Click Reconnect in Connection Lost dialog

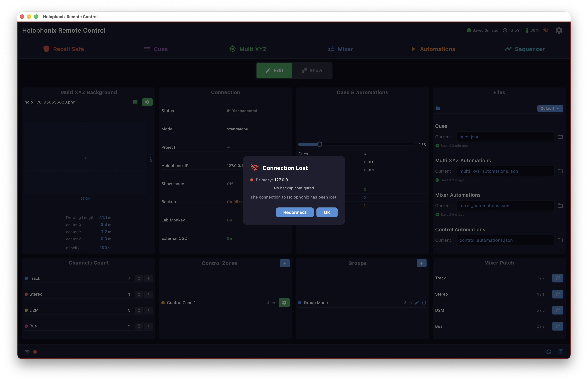tap(295, 213)
